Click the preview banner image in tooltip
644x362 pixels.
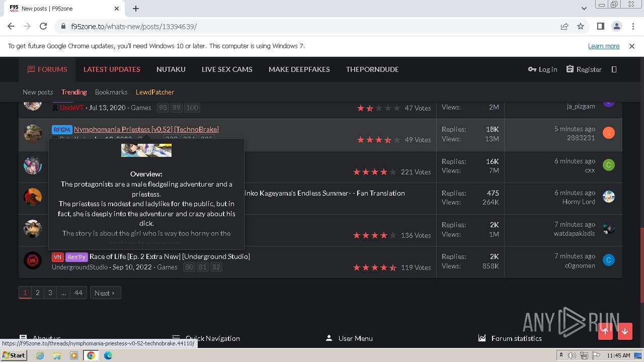(146, 150)
